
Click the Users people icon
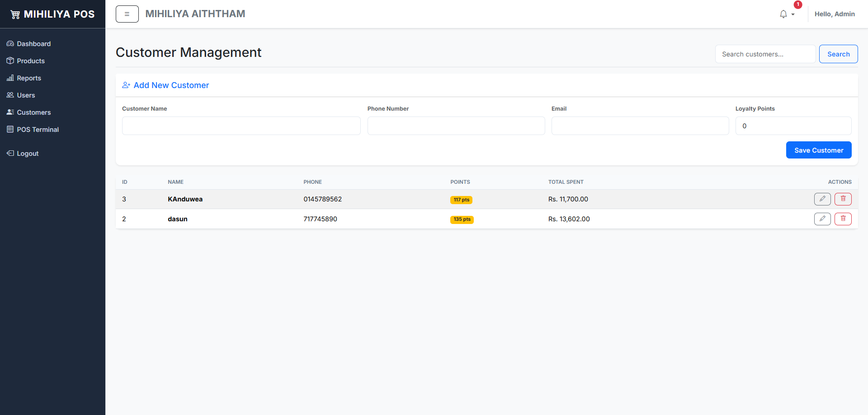pos(10,95)
